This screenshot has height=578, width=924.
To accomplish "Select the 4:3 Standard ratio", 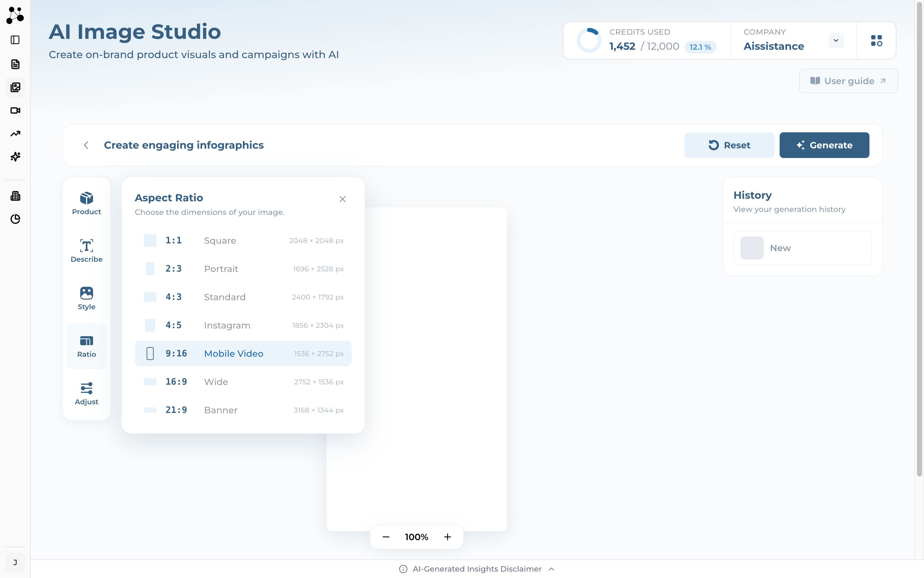I will [243, 297].
